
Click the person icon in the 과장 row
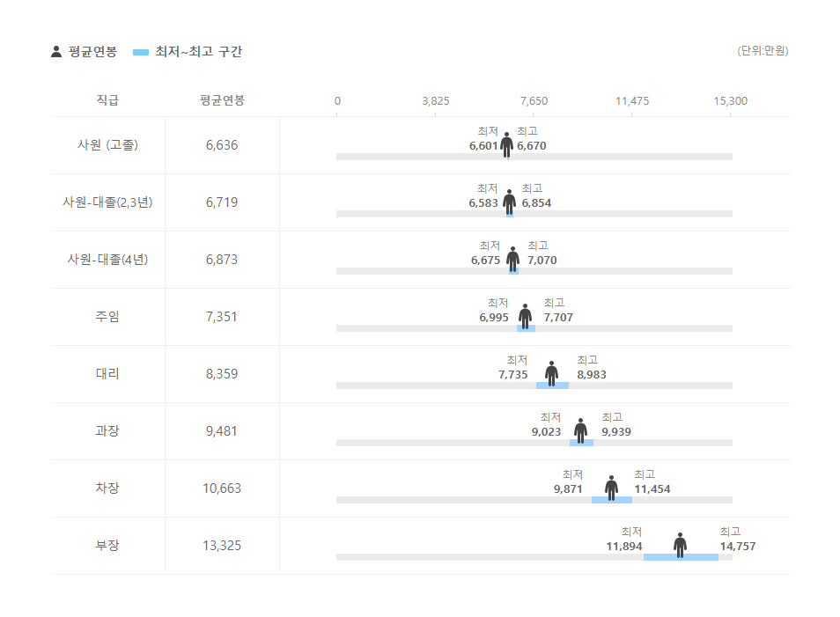coord(581,430)
